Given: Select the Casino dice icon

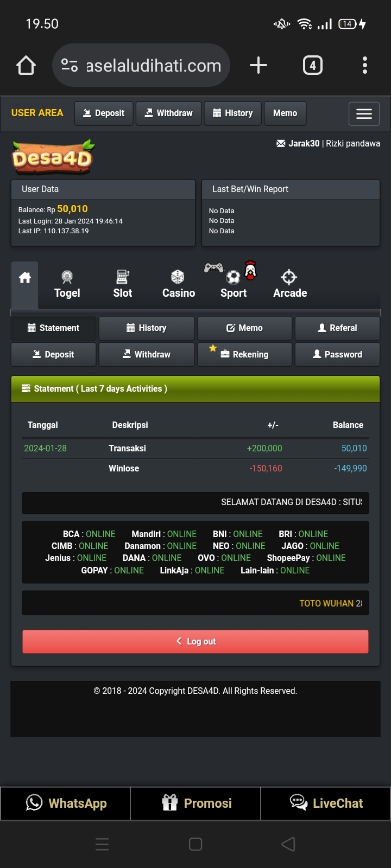Looking at the screenshot, I should point(178,277).
